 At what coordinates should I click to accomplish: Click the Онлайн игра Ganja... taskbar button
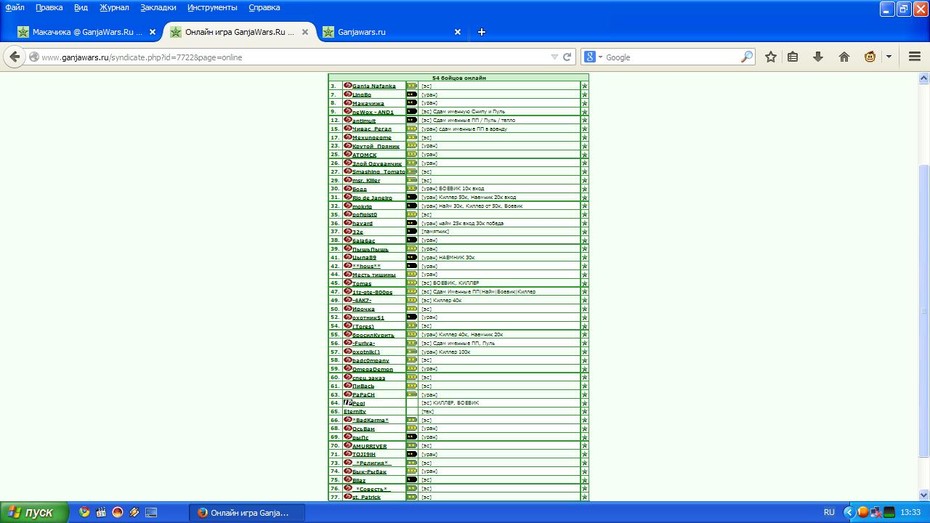pyautogui.click(x=247, y=512)
